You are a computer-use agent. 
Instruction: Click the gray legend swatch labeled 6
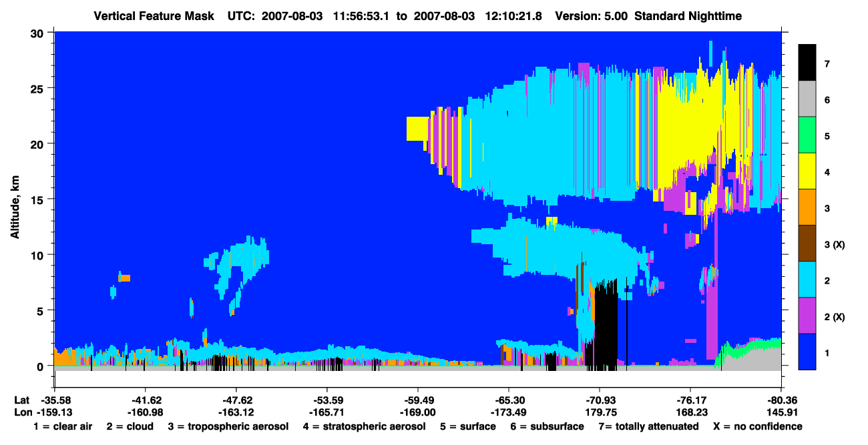[x=807, y=99]
